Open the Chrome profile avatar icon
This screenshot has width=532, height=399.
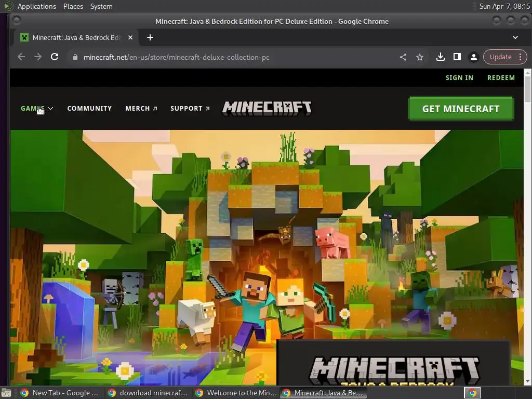474,57
